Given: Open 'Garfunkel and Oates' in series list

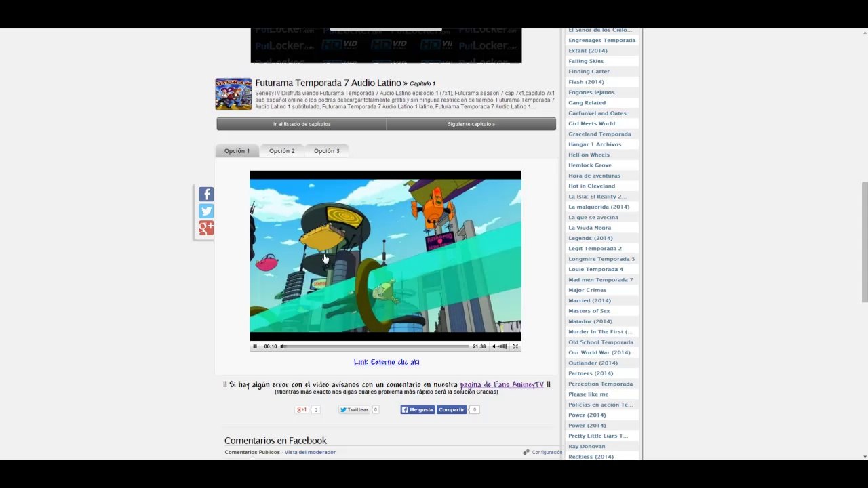Looking at the screenshot, I should pos(597,113).
